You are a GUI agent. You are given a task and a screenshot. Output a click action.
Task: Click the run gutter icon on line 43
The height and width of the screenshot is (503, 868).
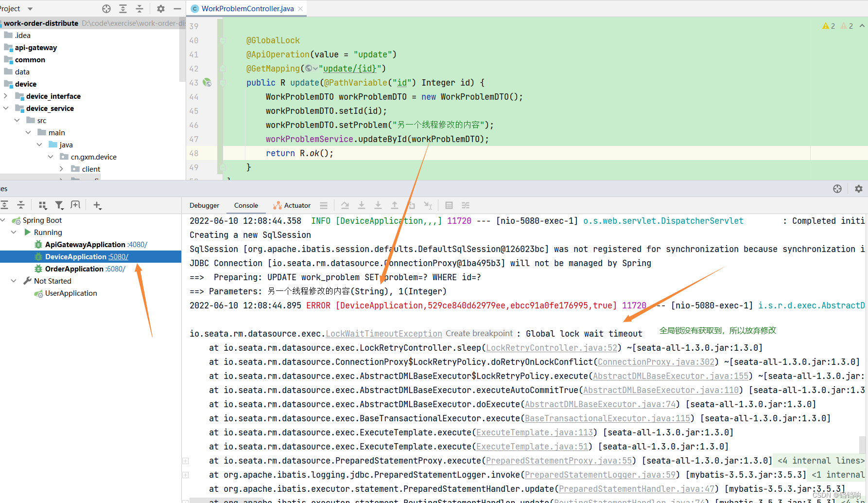(x=208, y=83)
